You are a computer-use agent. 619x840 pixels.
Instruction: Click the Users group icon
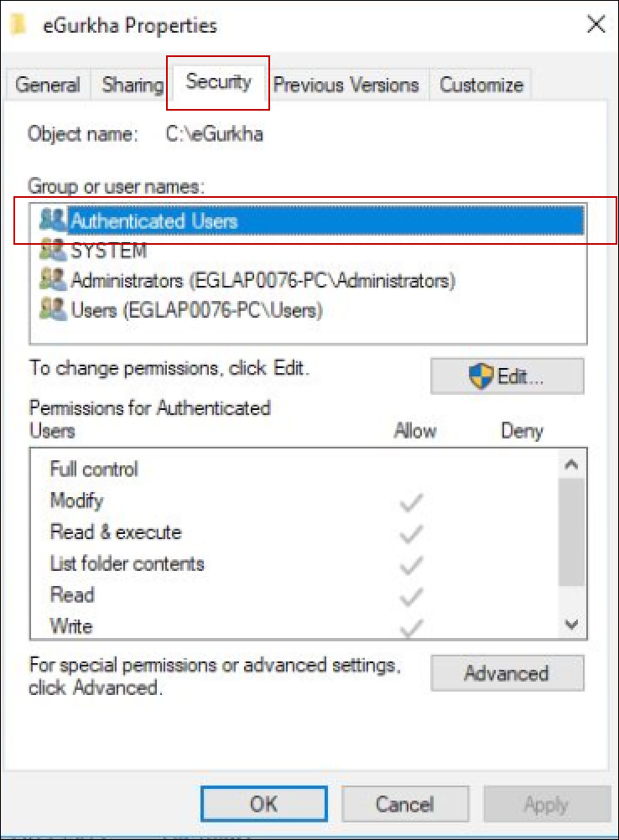click(x=53, y=309)
